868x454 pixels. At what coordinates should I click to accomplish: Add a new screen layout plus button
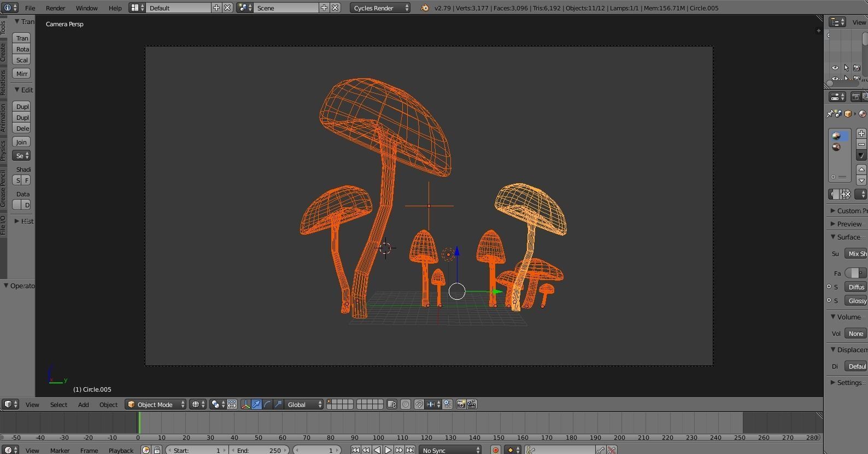coord(216,8)
